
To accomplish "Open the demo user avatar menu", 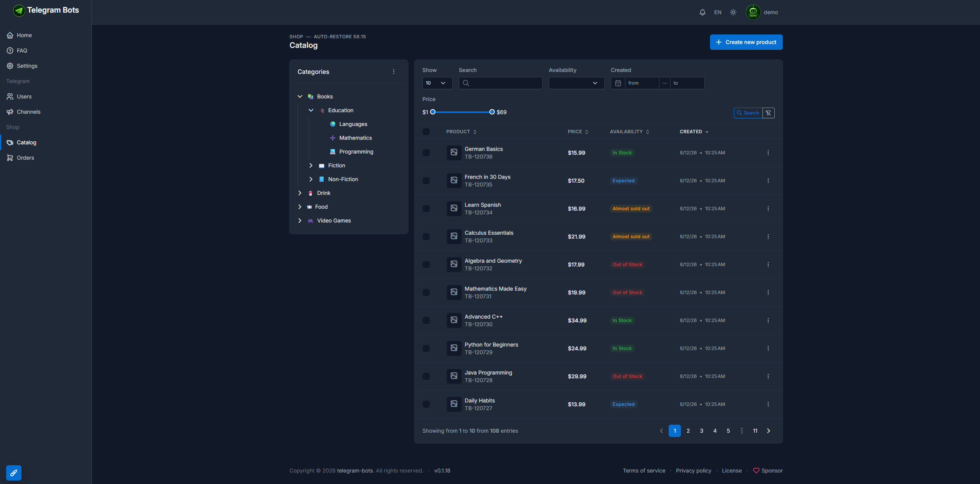I will point(762,12).
